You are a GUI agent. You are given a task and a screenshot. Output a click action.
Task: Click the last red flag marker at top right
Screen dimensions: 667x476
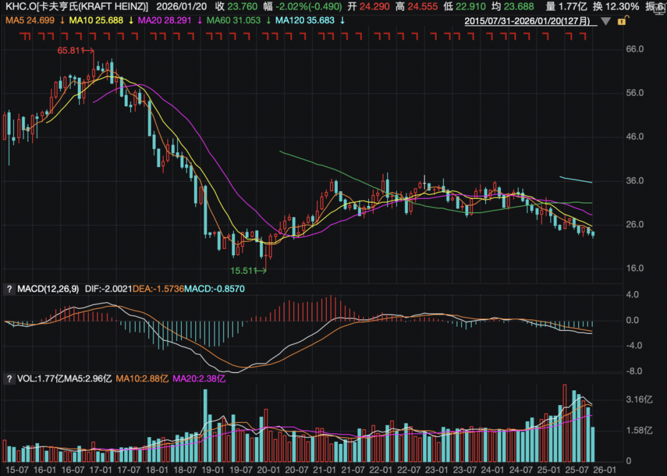click(586, 34)
